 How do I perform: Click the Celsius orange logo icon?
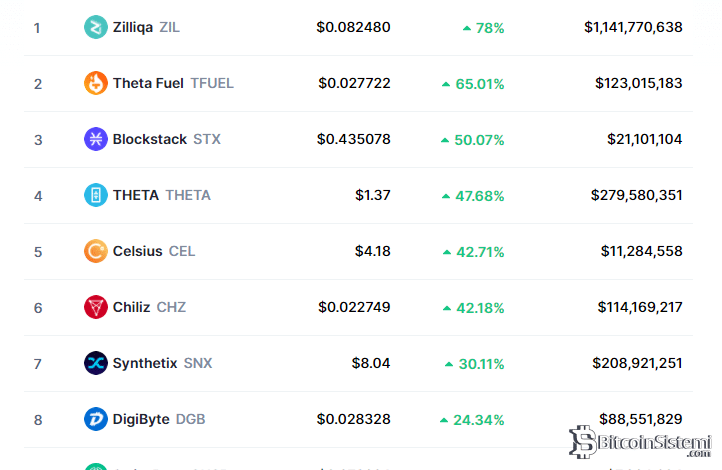tap(95, 252)
